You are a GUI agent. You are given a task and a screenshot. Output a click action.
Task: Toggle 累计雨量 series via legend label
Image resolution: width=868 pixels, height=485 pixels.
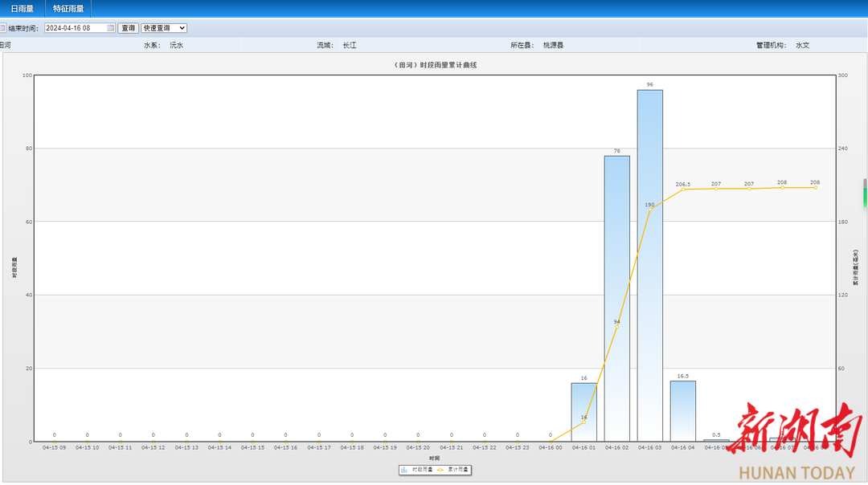(x=457, y=470)
